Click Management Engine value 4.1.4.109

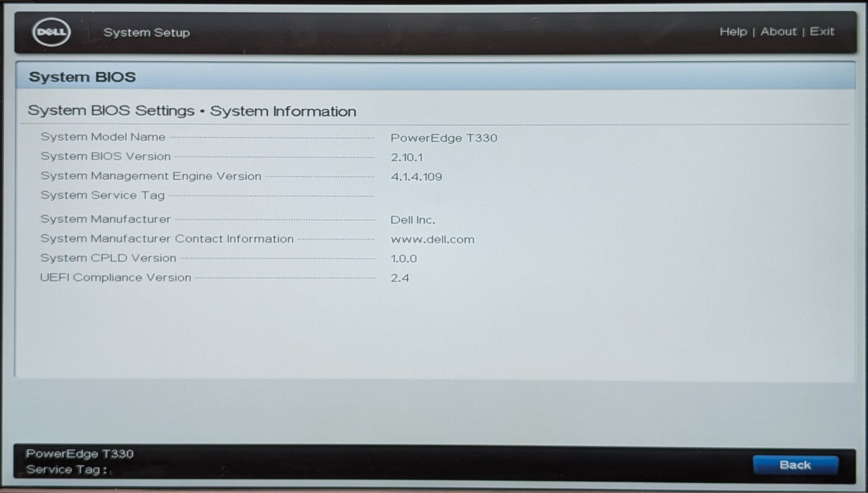coord(417,177)
